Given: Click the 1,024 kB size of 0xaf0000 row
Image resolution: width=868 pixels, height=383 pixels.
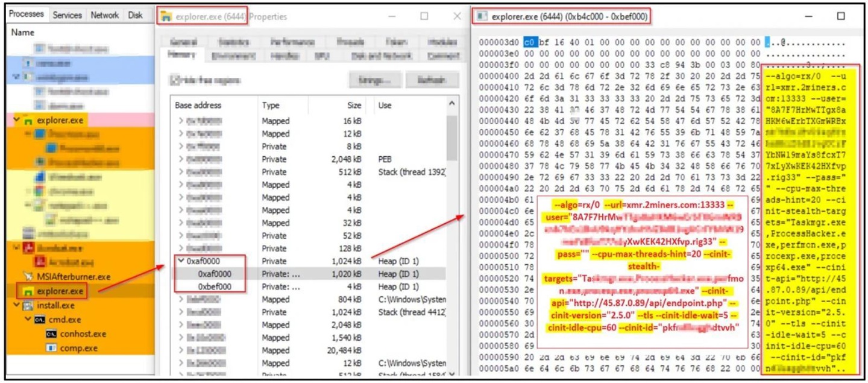Looking at the screenshot, I should click(347, 261).
